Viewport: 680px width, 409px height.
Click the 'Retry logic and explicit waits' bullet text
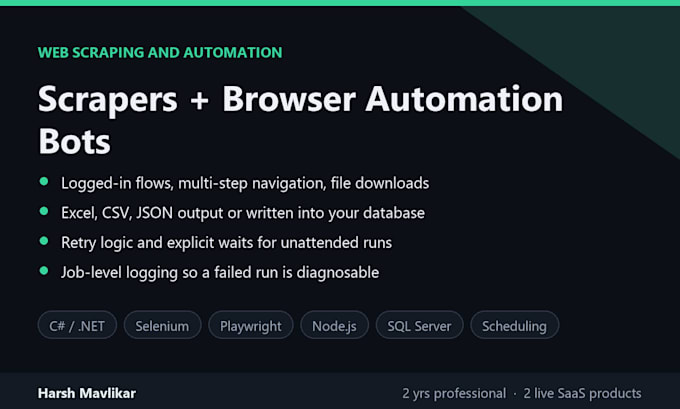(x=226, y=242)
